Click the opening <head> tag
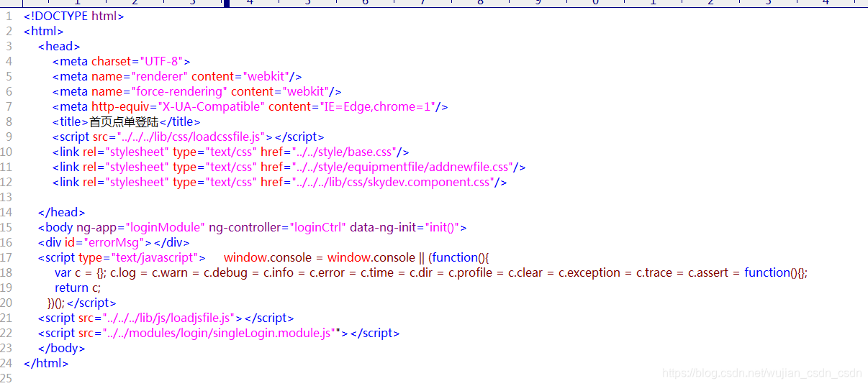868x386 pixels. coord(59,46)
